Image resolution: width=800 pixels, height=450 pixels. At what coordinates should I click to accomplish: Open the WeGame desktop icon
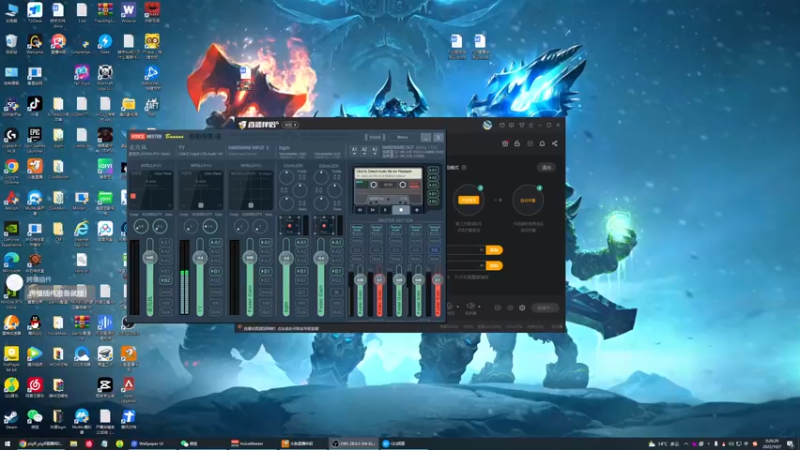35,44
